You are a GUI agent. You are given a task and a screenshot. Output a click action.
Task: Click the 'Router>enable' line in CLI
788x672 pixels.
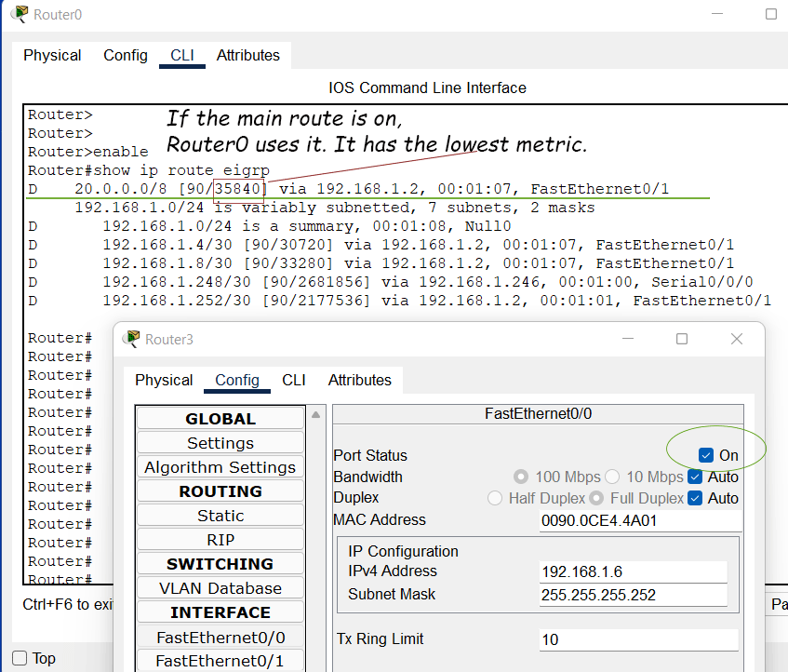tap(88, 152)
